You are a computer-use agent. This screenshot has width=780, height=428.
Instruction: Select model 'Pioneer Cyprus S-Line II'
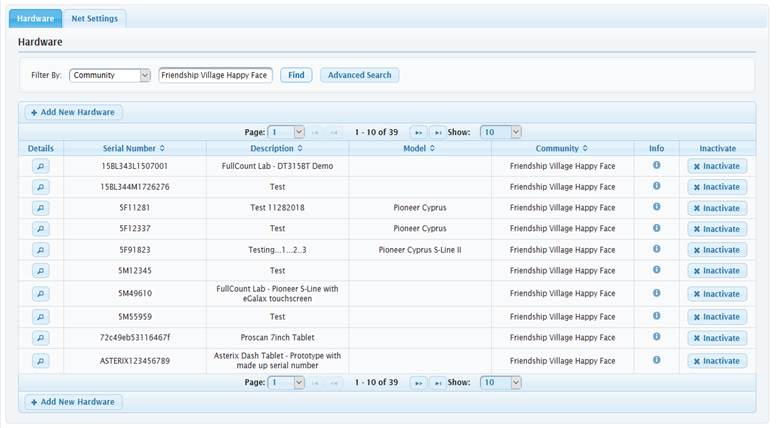420,250
